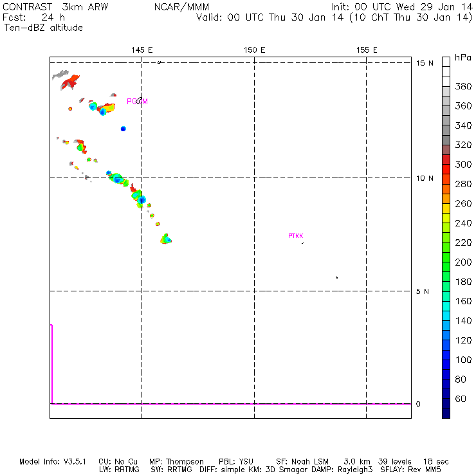Click the '39 levels' text
Screen dimensions: 476x476
click(x=395, y=462)
